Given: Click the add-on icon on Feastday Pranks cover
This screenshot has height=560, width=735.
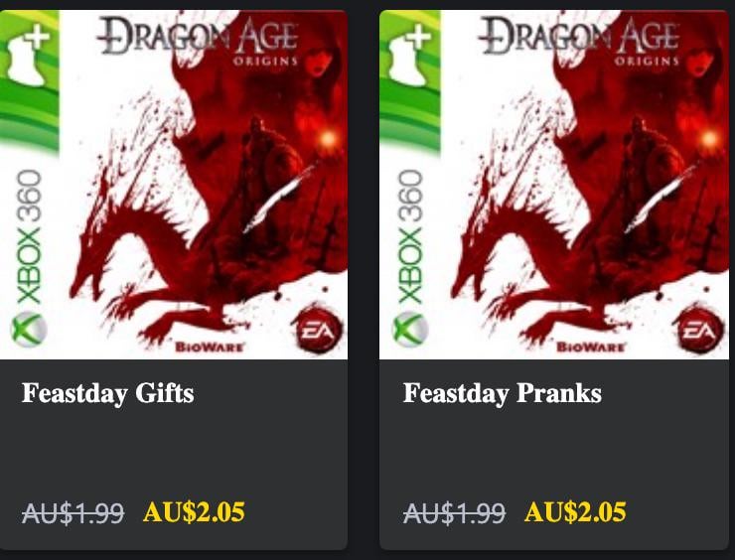Looking at the screenshot, I should click(408, 55).
